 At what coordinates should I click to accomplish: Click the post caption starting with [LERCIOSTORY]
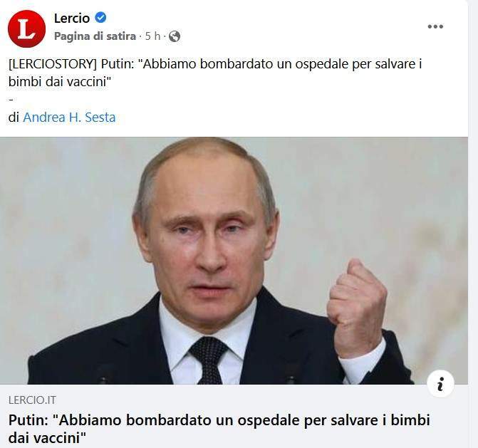pyautogui.click(x=215, y=73)
